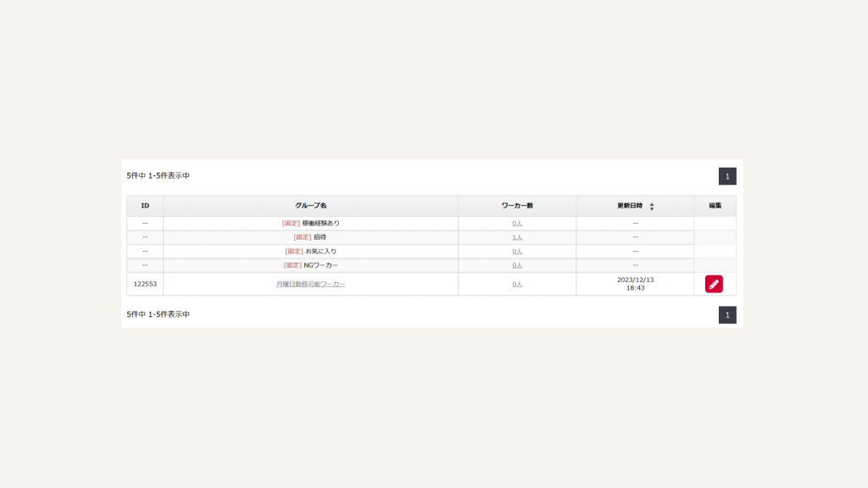The height and width of the screenshot is (488, 868).
Task: Select page 1 in the top pagination
Action: tap(727, 176)
